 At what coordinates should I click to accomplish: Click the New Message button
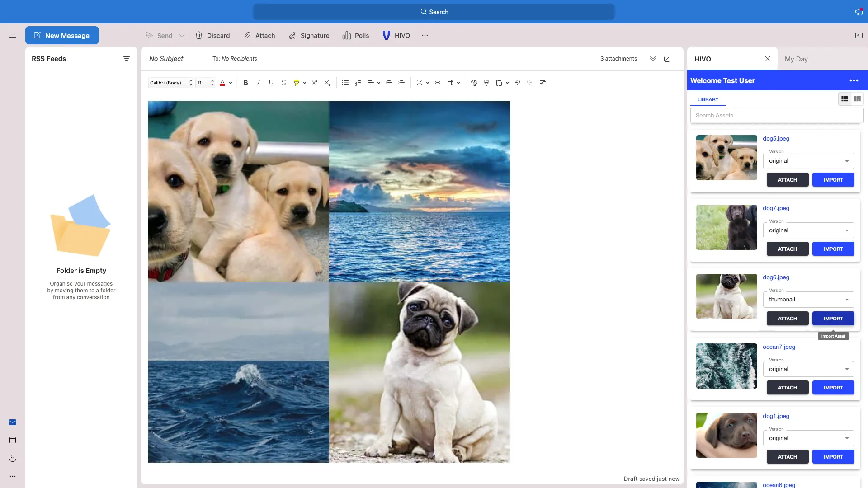point(62,35)
